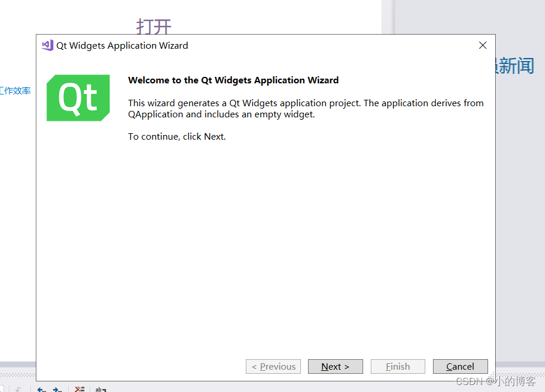Click the 打开 heading at the top

[153, 27]
